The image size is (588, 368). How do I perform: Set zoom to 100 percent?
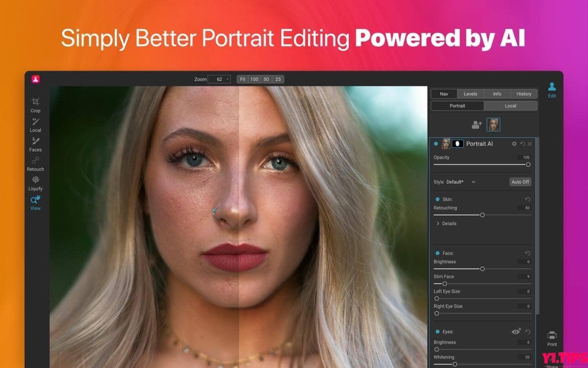[x=254, y=79]
